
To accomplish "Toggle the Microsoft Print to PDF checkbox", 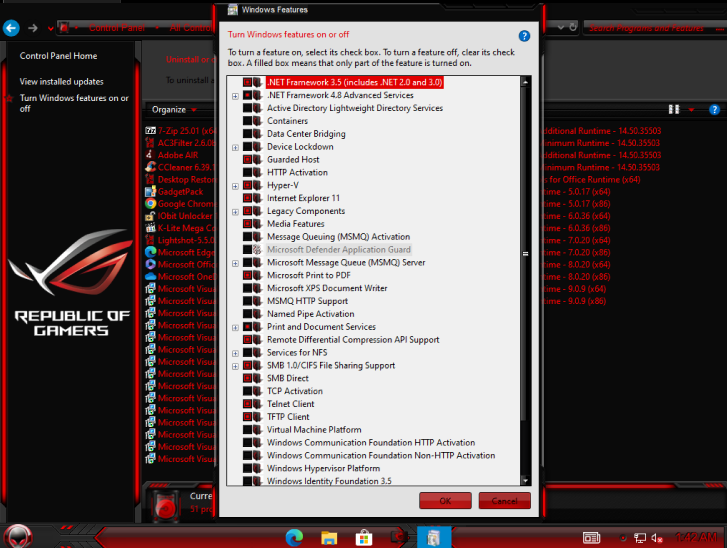I will (x=248, y=275).
